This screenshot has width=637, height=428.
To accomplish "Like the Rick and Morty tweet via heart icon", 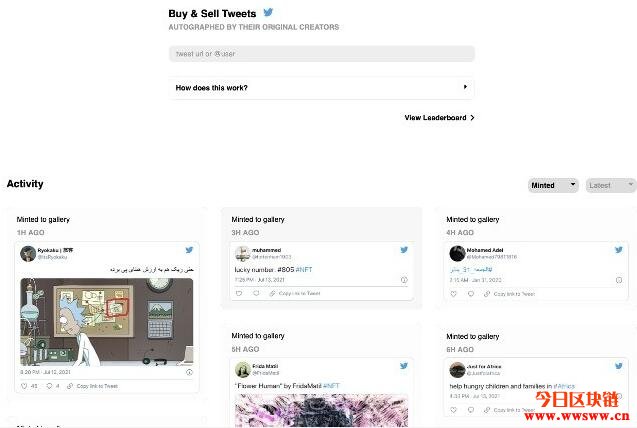I will [24, 386].
